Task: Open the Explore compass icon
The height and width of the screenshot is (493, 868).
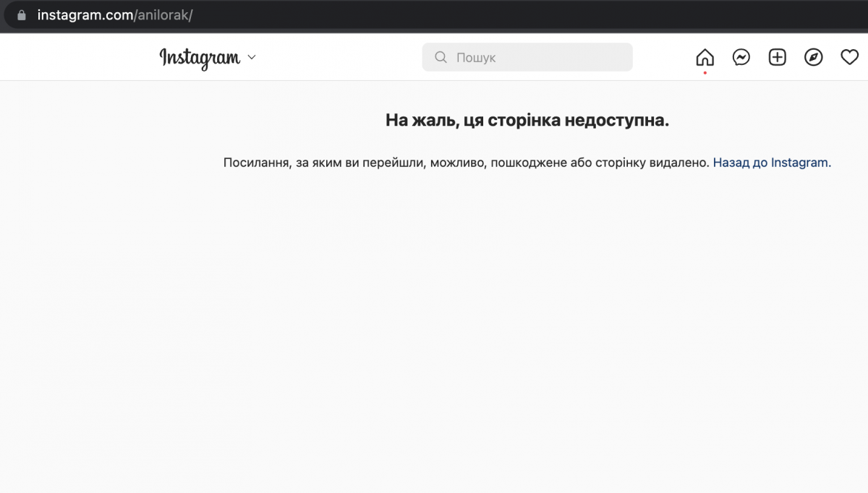Action: (x=814, y=57)
